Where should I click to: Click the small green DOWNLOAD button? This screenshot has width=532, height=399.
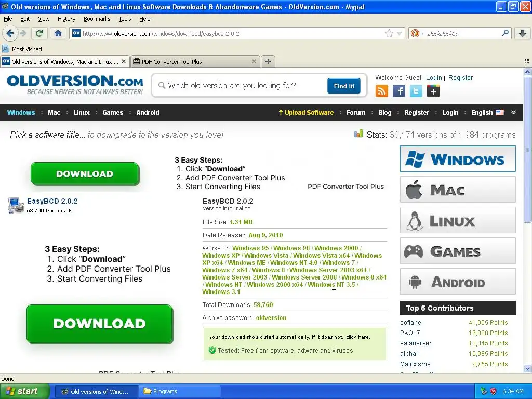coord(85,174)
